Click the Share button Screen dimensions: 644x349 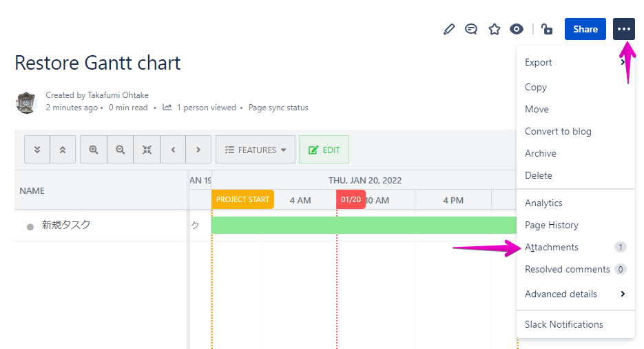point(585,29)
